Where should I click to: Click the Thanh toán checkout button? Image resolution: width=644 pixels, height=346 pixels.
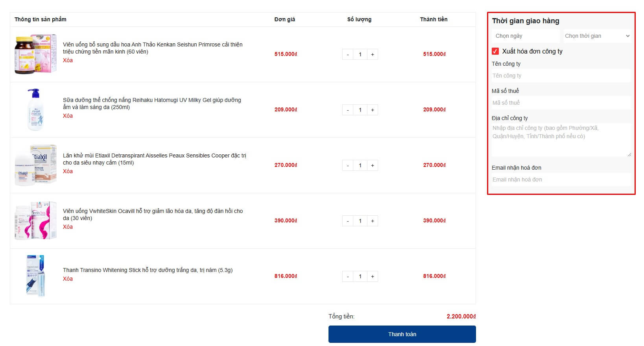point(402,334)
